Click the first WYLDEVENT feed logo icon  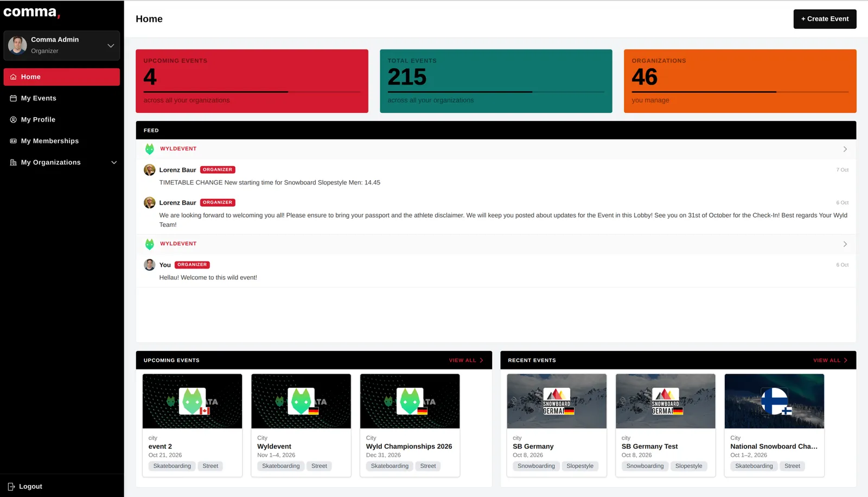[150, 149]
